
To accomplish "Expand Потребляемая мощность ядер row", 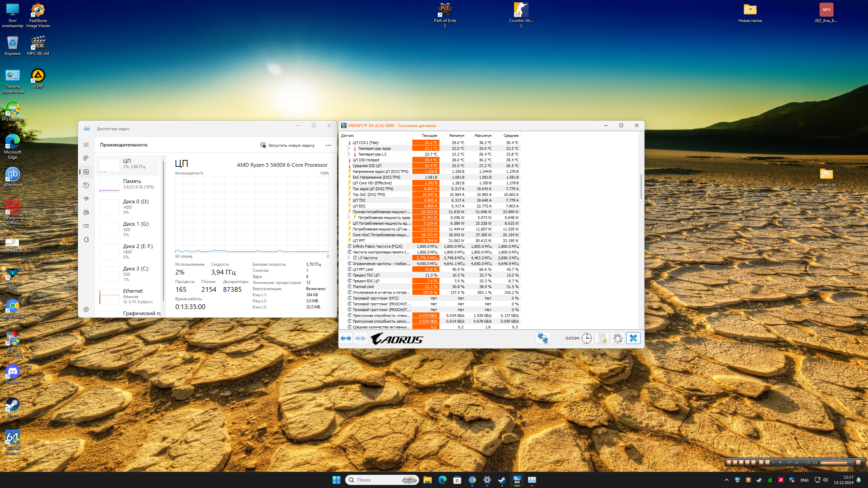I will tap(348, 218).
